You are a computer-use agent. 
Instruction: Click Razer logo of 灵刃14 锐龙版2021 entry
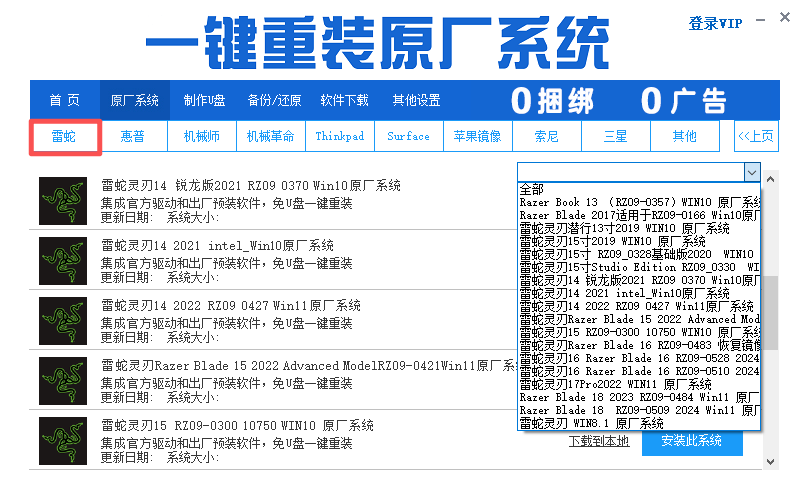coord(63,201)
